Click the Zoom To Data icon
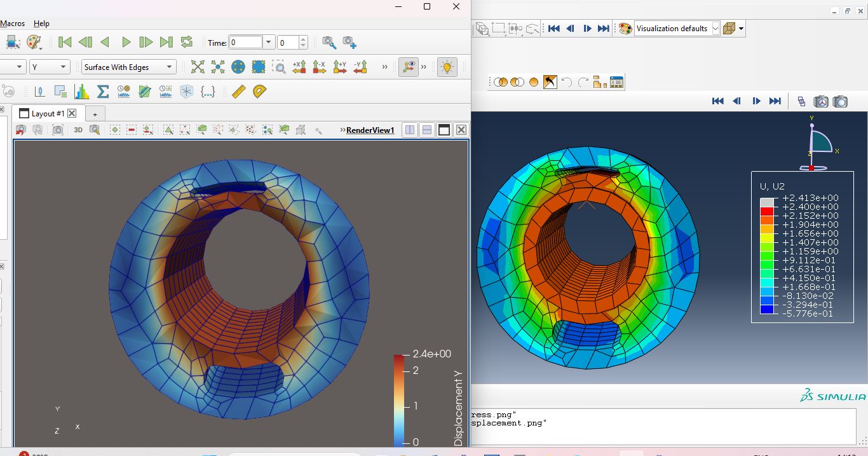The height and width of the screenshot is (456, 868). click(x=218, y=67)
